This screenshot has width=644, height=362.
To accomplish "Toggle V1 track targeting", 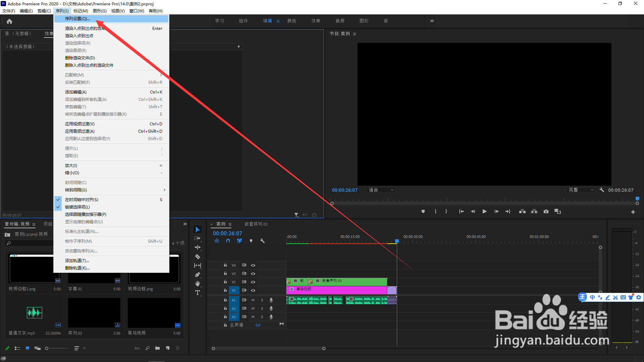I will pyautogui.click(x=234, y=290).
